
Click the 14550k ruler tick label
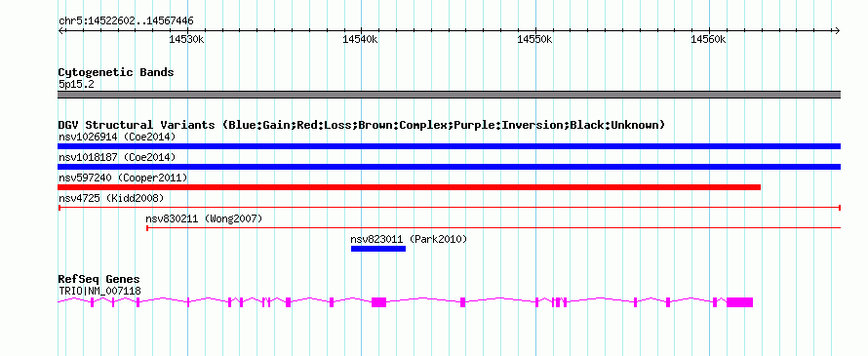pos(534,39)
